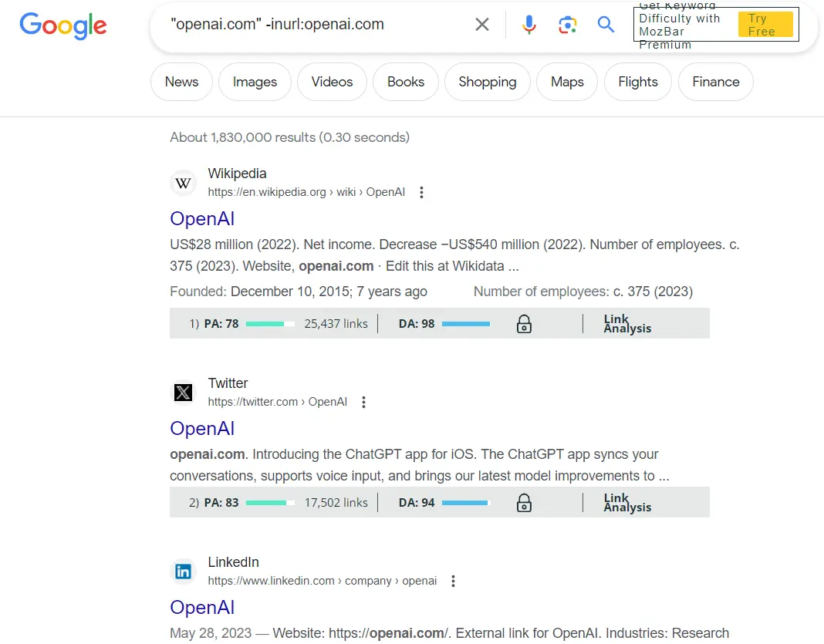Select the Videos filter tab

tap(332, 82)
